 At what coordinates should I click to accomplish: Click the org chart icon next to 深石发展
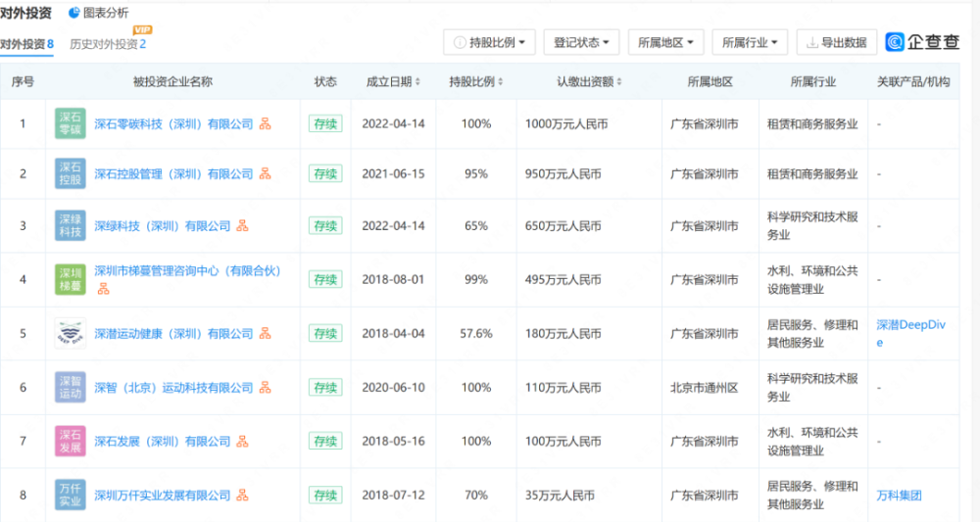(242, 442)
